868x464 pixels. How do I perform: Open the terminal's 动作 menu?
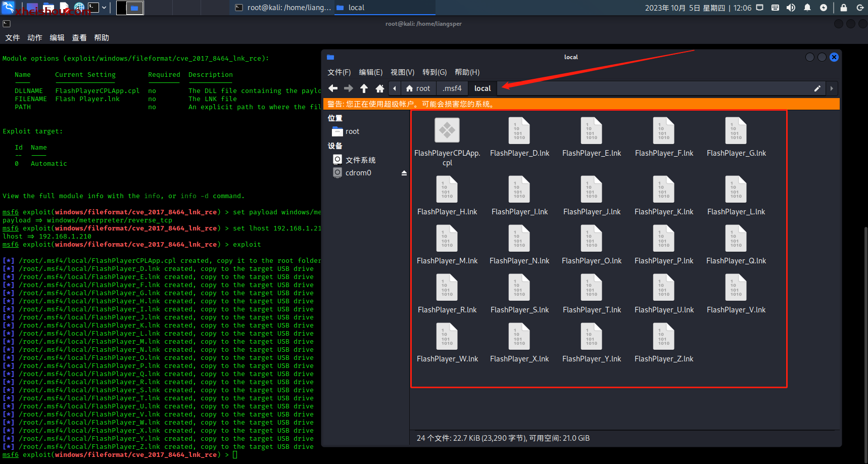click(35, 38)
